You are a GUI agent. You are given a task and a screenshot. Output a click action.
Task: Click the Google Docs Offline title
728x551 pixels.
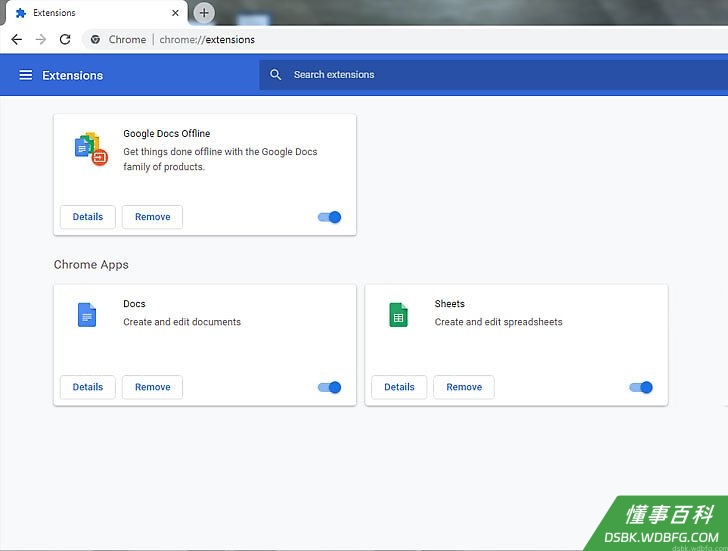pyautogui.click(x=167, y=134)
